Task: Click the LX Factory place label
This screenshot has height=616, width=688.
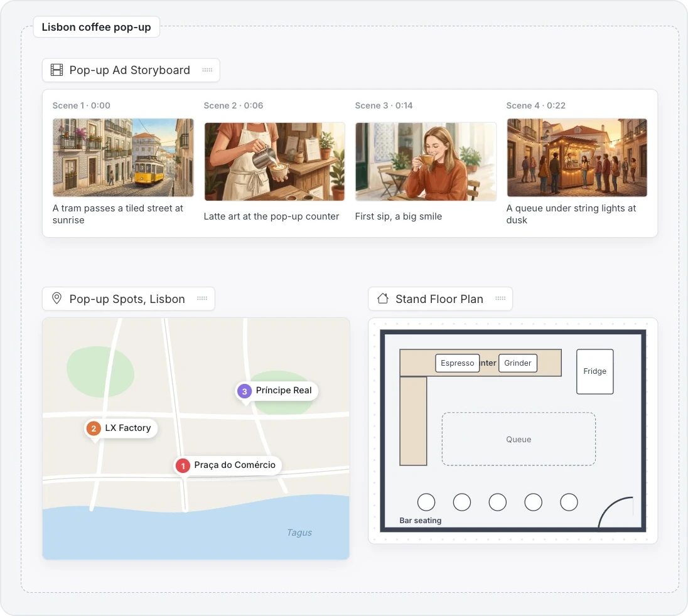Action: click(127, 428)
